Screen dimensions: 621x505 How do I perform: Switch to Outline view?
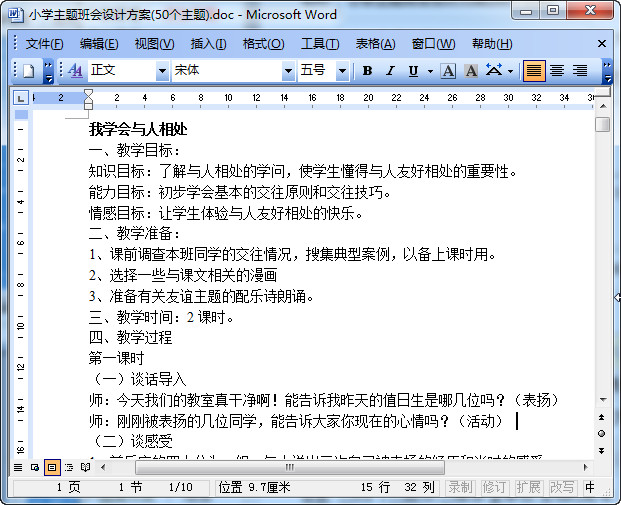(69, 467)
